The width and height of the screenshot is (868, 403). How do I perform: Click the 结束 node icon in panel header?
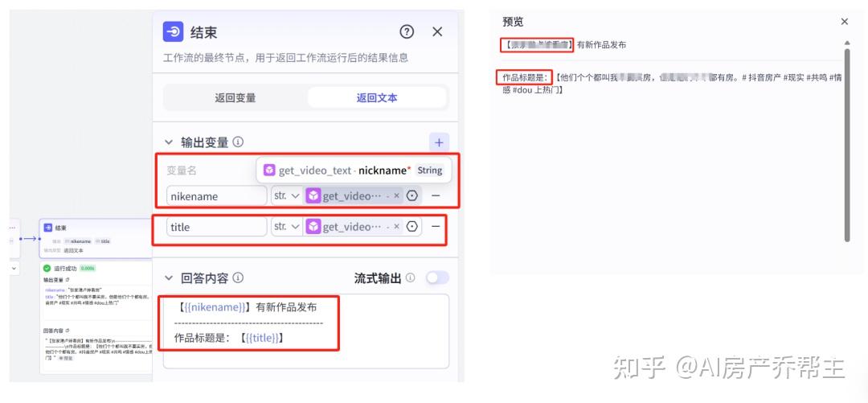point(173,32)
